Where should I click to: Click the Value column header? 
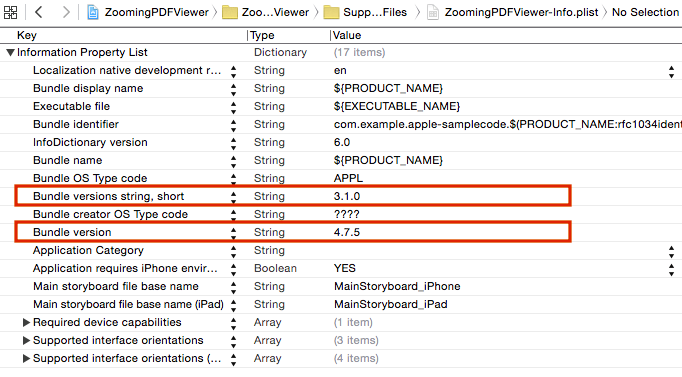pos(347,35)
